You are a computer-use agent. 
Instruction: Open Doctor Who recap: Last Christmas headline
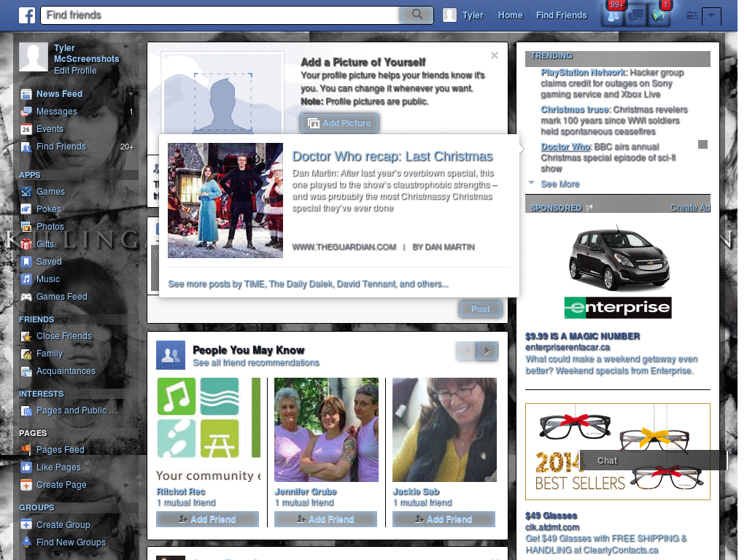[392, 156]
